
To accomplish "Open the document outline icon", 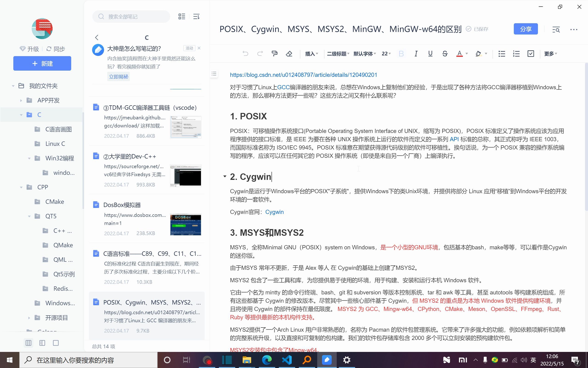I will pyautogui.click(x=214, y=74).
